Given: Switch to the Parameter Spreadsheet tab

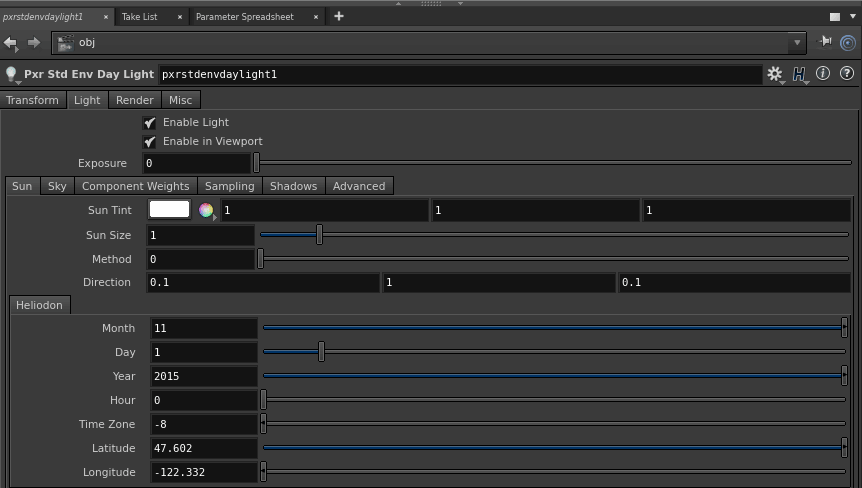Looking at the screenshot, I should point(244,17).
